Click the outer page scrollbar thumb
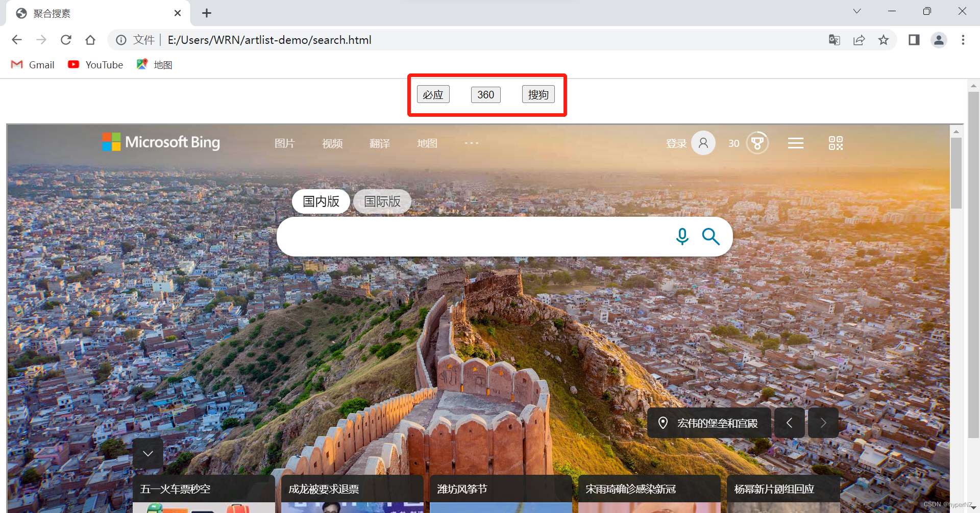This screenshot has width=980, height=513. click(x=973, y=265)
